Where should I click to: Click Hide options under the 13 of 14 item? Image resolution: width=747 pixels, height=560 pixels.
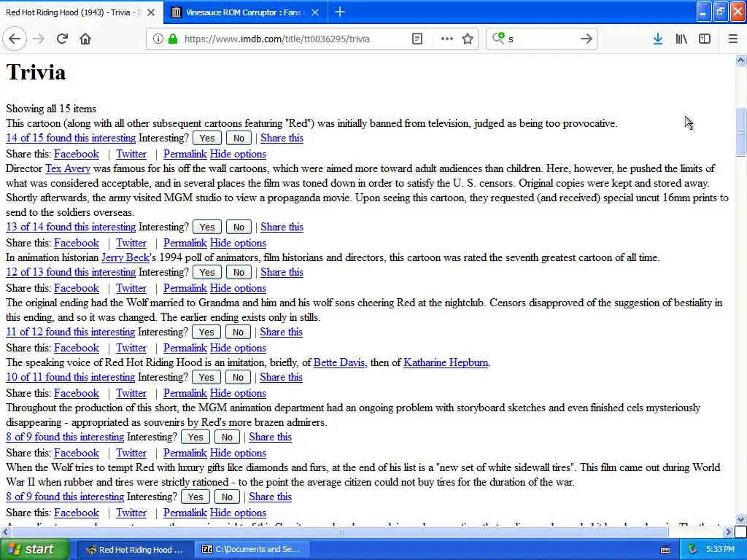click(239, 243)
